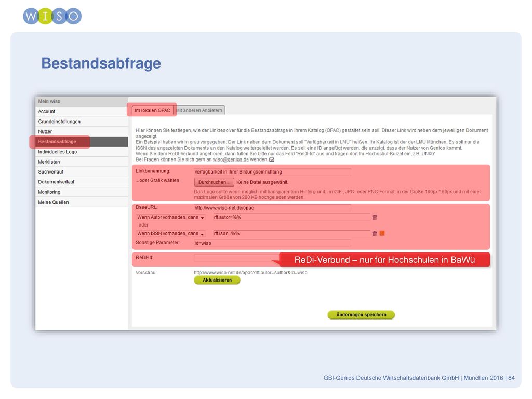The image size is (532, 399).
Task: Switch to the 'Mit anderen Anbietern' tab
Action: [x=199, y=110]
